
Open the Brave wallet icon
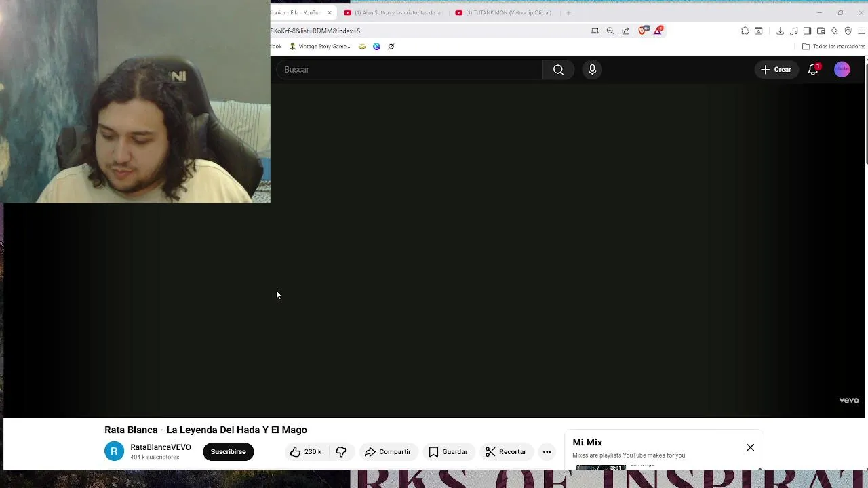pyautogui.click(x=821, y=30)
